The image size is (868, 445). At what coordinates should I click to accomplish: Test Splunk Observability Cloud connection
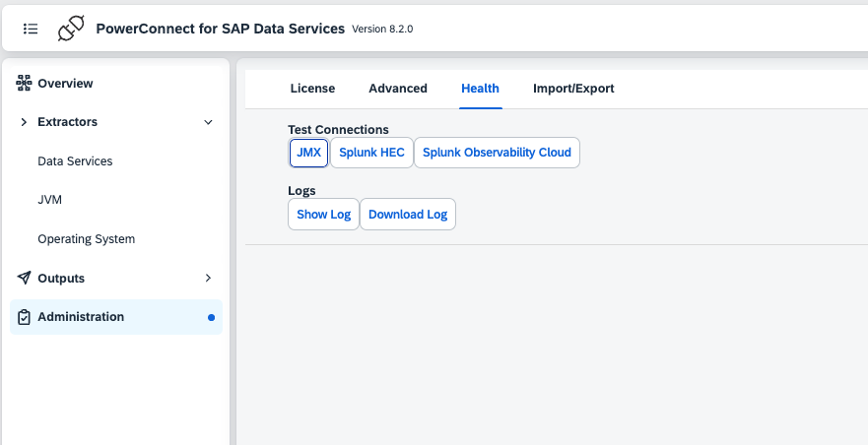tap(497, 153)
